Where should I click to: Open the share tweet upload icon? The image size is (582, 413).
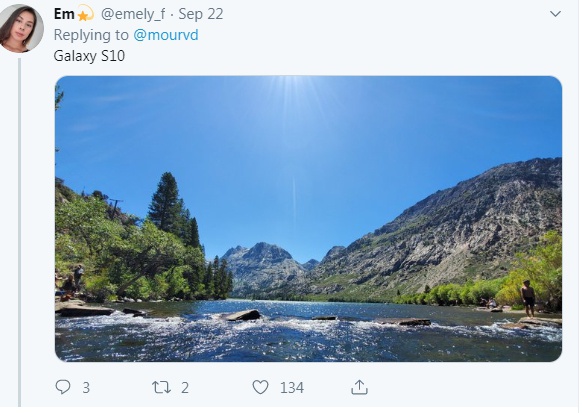click(x=359, y=388)
